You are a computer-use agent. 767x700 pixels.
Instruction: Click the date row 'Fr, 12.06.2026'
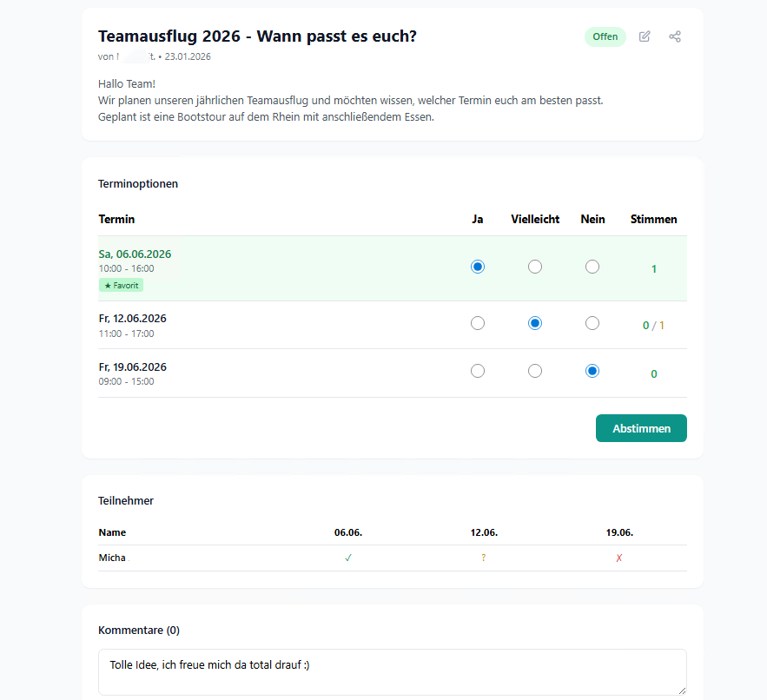(x=132, y=318)
